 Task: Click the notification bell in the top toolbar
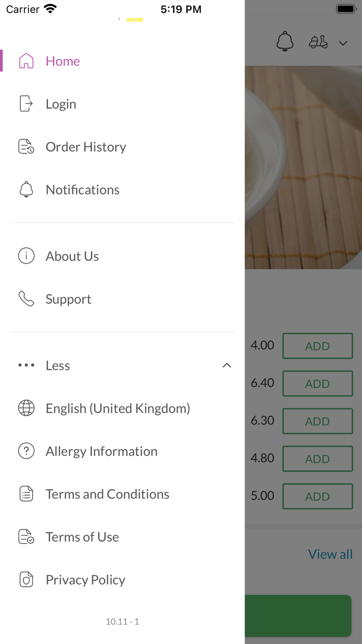click(285, 42)
